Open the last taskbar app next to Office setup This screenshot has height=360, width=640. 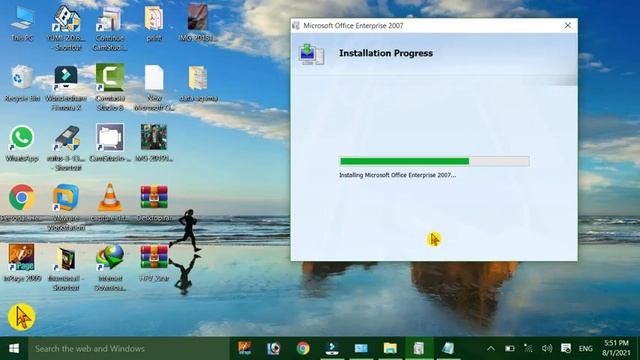tap(448, 348)
